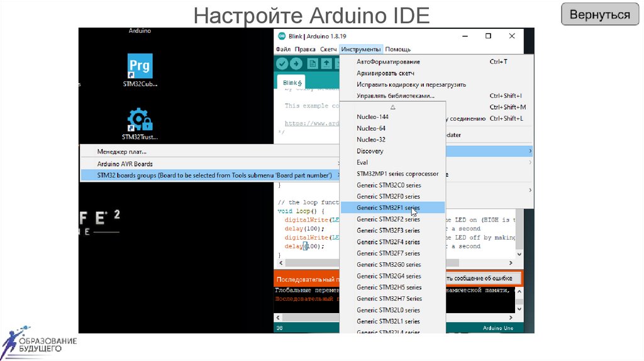Expand Arduino AVR Boards submenu
This screenshot has height=361, width=644.
(x=210, y=164)
